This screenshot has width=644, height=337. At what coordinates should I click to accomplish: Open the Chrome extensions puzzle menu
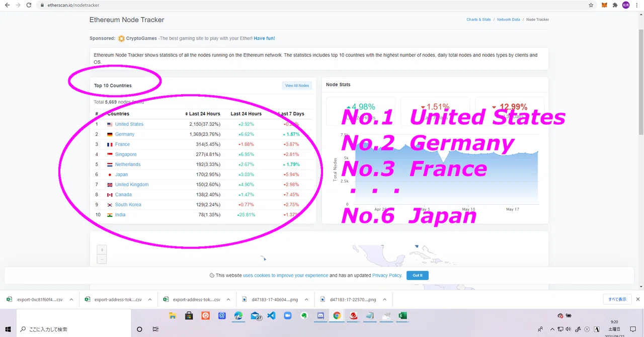coord(615,5)
